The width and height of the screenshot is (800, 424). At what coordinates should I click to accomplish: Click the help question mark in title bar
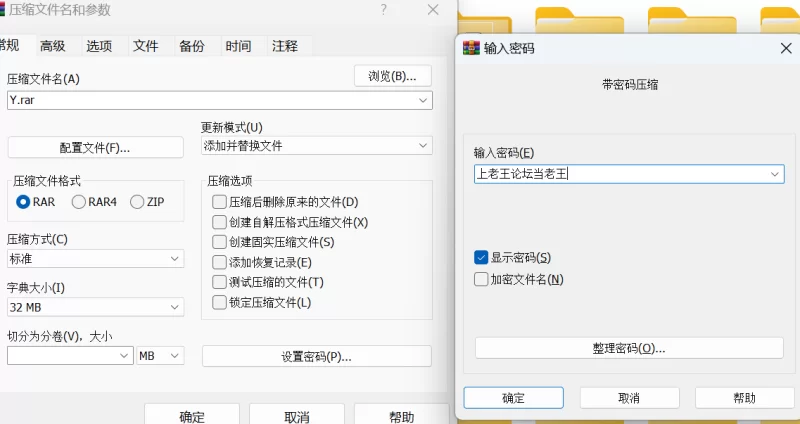click(383, 10)
